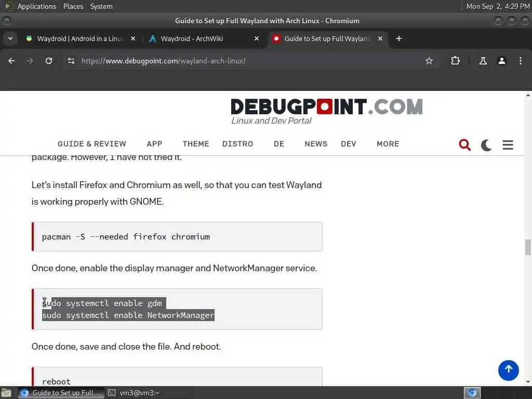Click the blue scroll-to-top arrow button

tap(508, 370)
